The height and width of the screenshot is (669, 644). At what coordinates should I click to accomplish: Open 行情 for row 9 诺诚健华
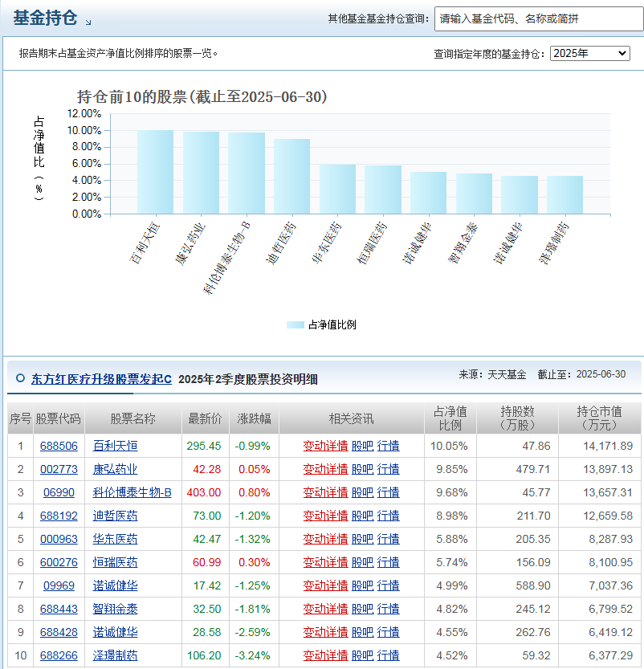pyautogui.click(x=388, y=632)
